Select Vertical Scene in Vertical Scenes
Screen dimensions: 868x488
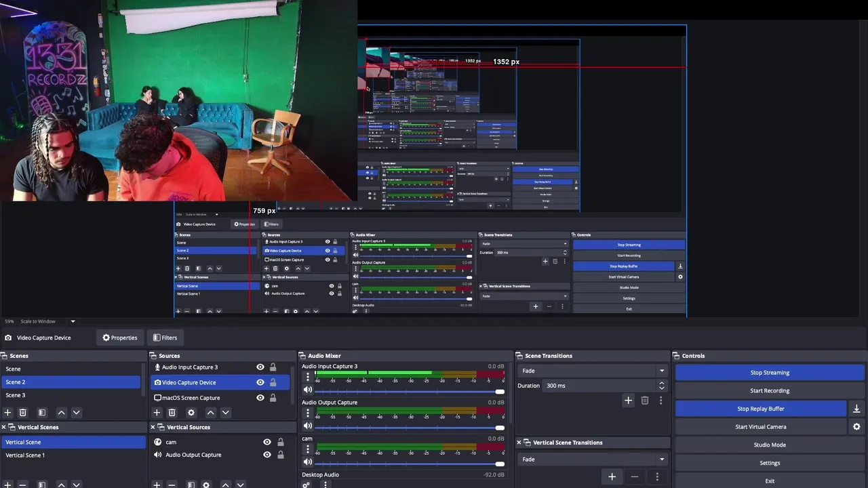[73, 442]
